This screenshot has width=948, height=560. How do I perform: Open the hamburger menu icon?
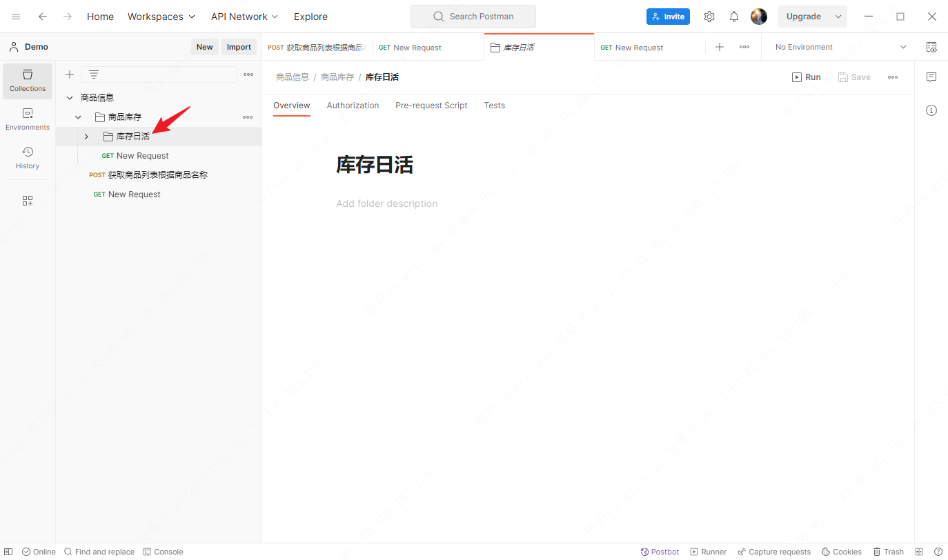tap(16, 17)
